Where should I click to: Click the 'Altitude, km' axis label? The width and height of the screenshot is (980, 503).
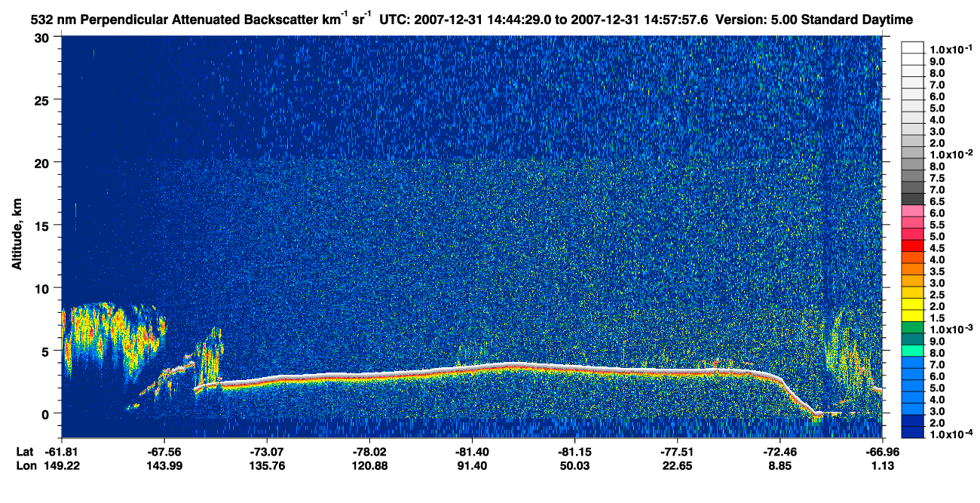(x=16, y=235)
